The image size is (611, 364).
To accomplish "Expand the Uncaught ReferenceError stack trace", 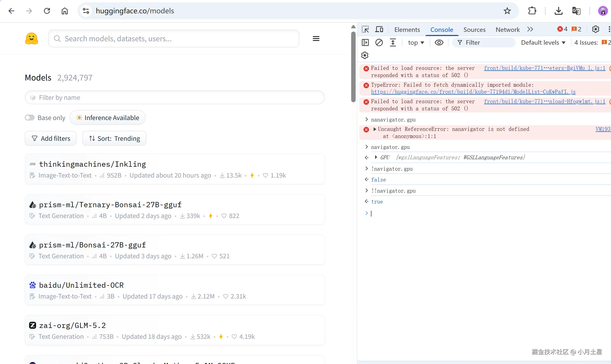I will pos(375,129).
